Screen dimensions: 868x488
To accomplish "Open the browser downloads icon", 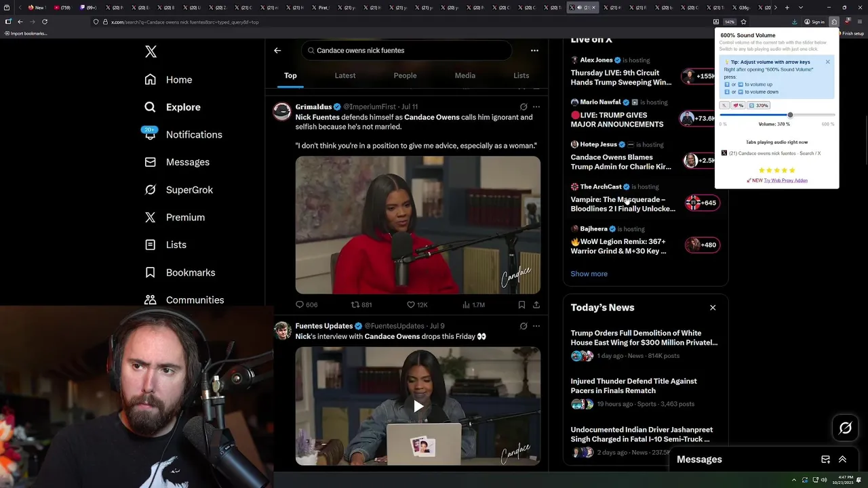I will pyautogui.click(x=795, y=22).
